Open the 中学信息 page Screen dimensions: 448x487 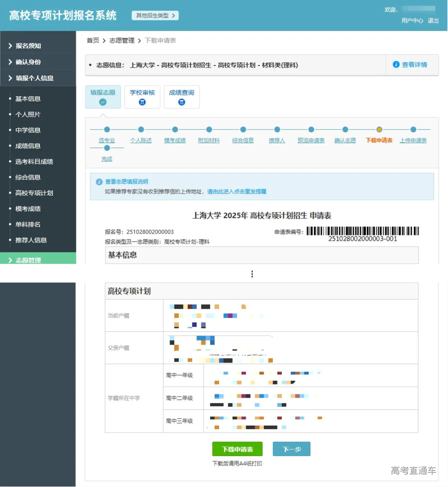(x=27, y=130)
